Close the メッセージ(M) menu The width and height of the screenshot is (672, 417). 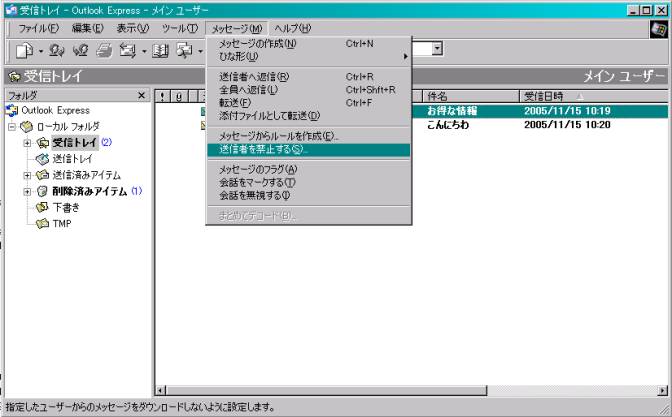tap(237, 29)
